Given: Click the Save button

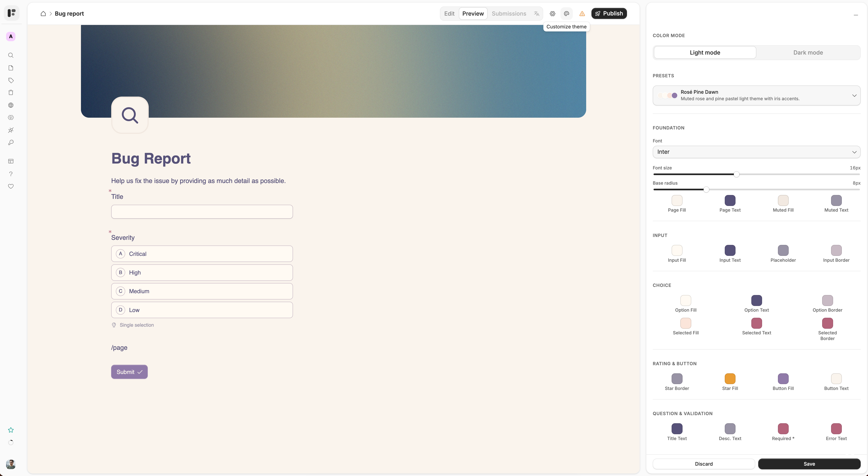Looking at the screenshot, I should coord(809,464).
